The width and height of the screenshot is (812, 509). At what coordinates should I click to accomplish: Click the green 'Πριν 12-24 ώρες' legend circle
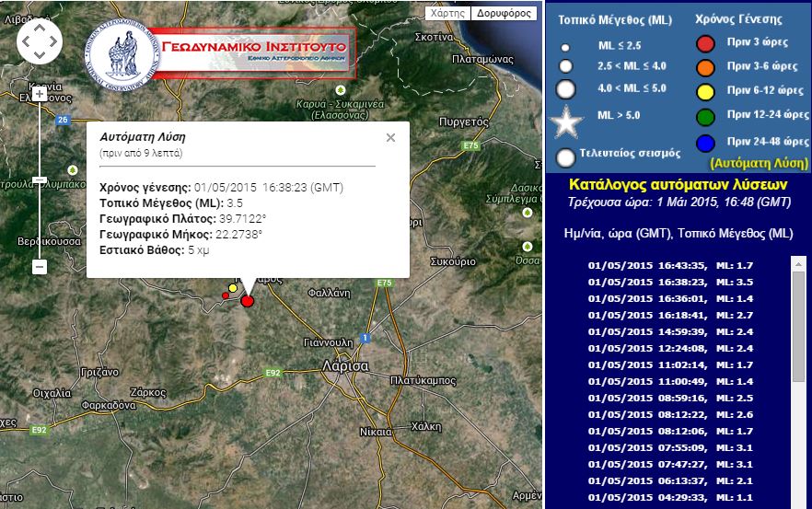705,117
